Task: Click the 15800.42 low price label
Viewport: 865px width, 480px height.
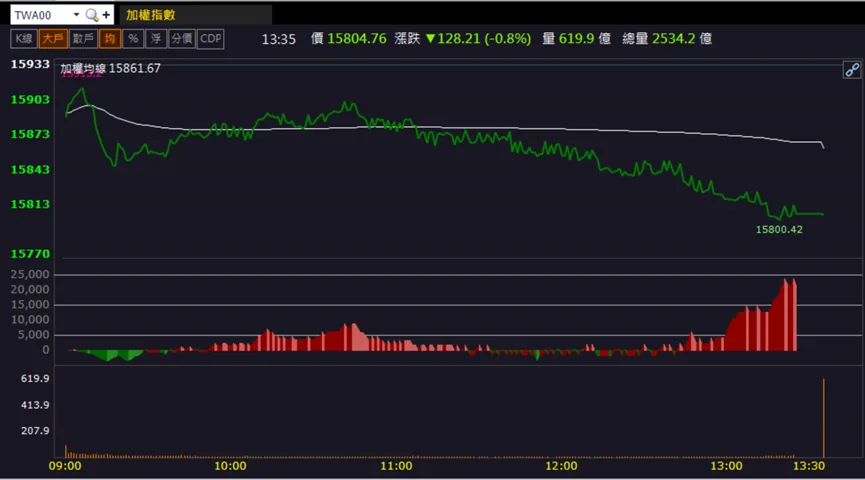Action: 779,230
